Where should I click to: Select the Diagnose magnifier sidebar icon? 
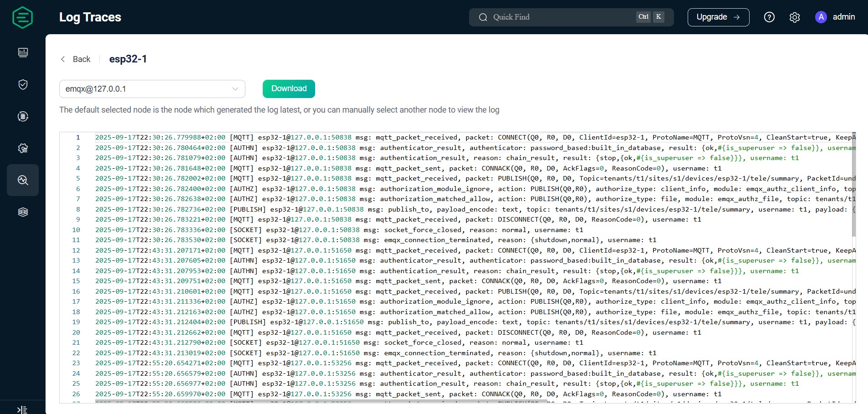point(23,180)
